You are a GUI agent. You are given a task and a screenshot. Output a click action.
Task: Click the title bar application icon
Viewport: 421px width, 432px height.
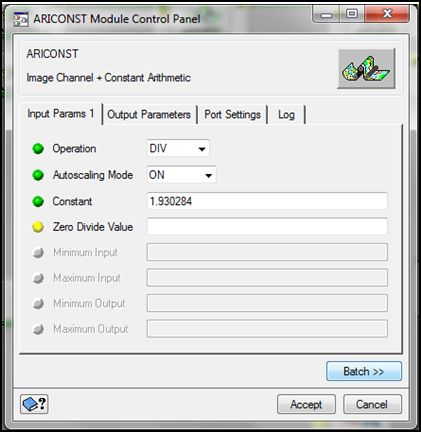(x=21, y=19)
